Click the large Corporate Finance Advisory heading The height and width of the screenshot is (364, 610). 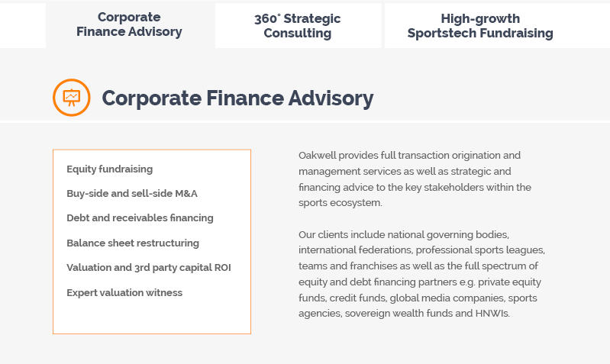tap(237, 98)
